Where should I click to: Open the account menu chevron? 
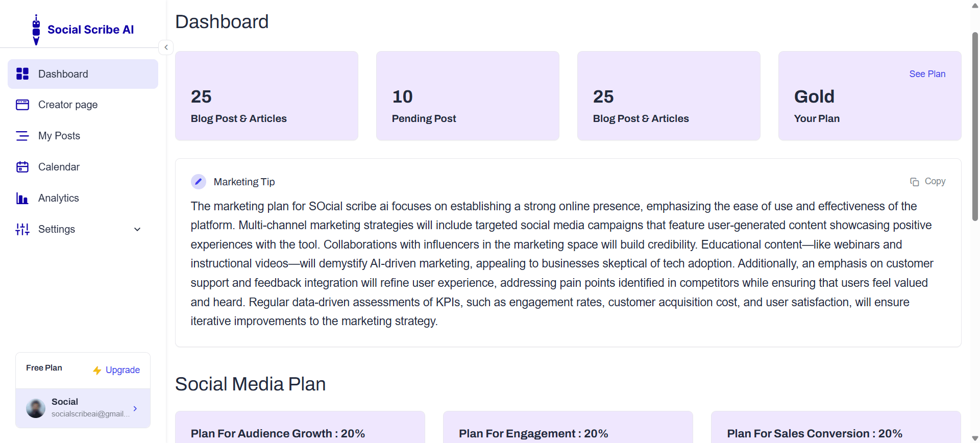tap(135, 408)
